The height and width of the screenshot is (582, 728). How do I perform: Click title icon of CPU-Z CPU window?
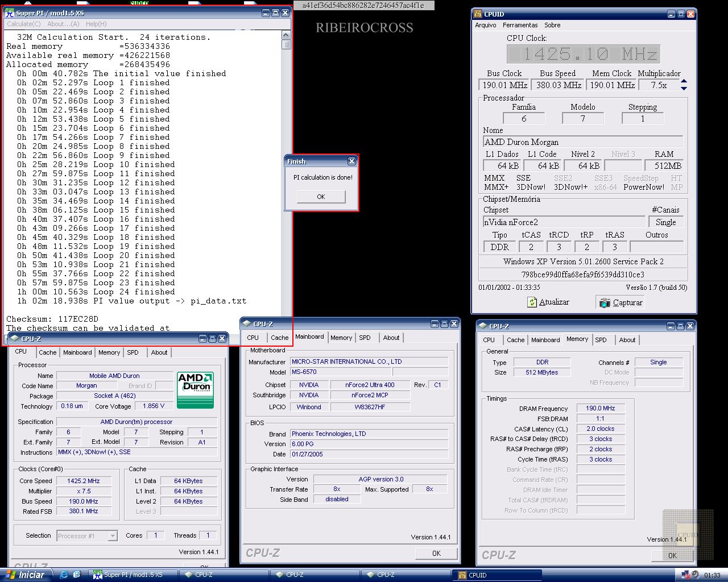coord(15,339)
